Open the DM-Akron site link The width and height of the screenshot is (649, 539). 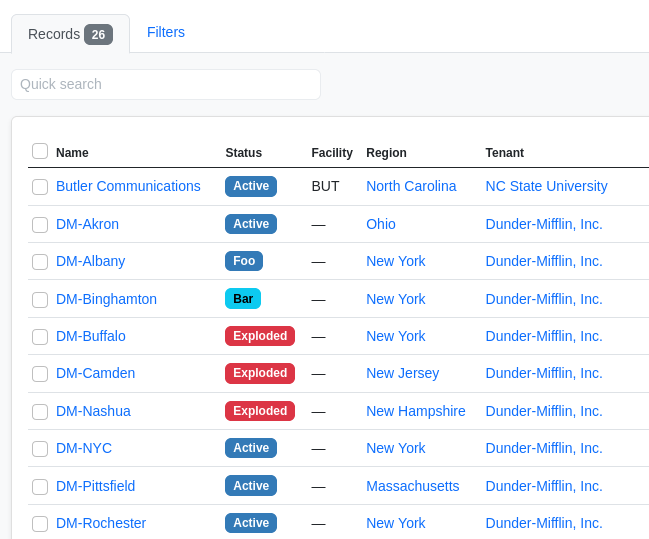[87, 224]
